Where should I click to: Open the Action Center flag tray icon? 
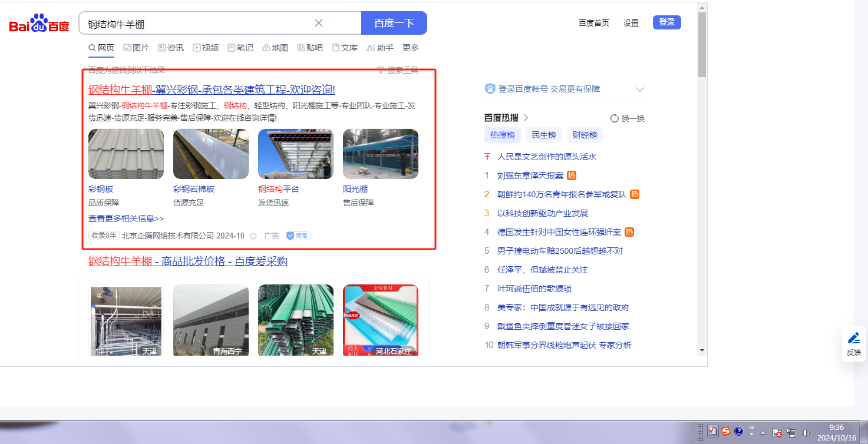click(777, 432)
